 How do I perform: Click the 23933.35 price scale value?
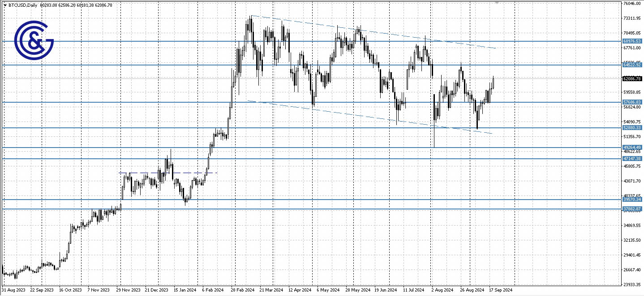click(x=632, y=285)
